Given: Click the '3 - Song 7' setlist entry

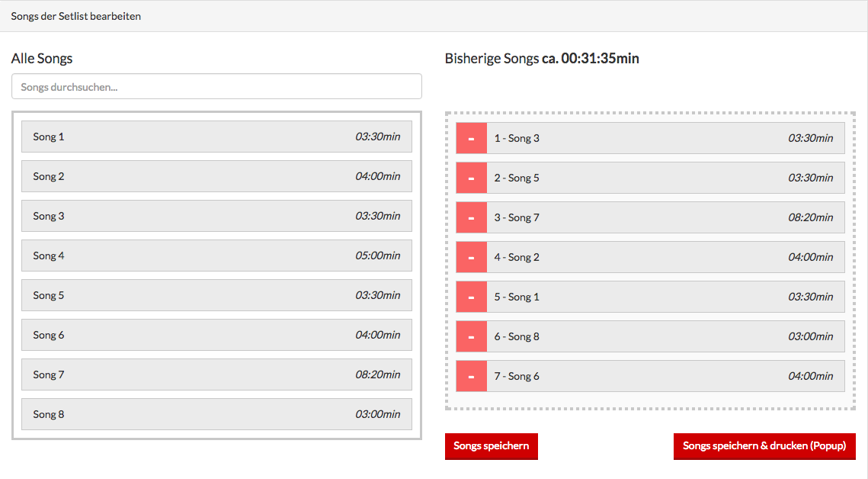Looking at the screenshot, I should pos(665,217).
